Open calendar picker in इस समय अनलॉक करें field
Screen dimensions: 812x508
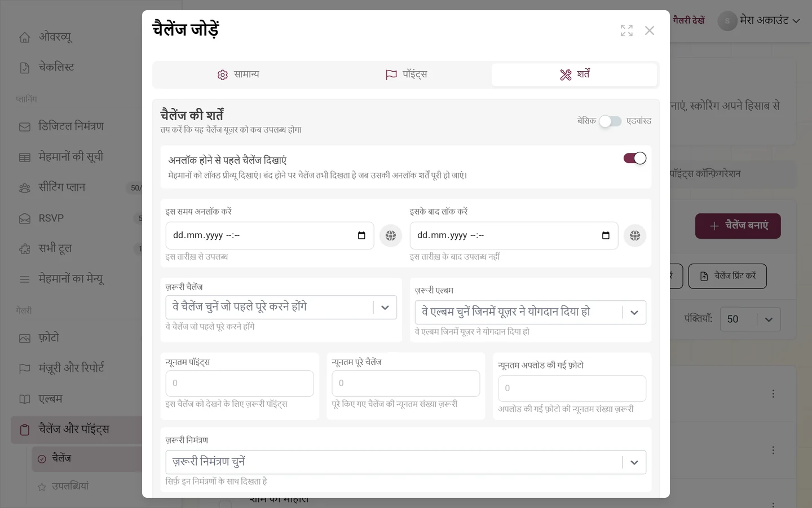361,235
